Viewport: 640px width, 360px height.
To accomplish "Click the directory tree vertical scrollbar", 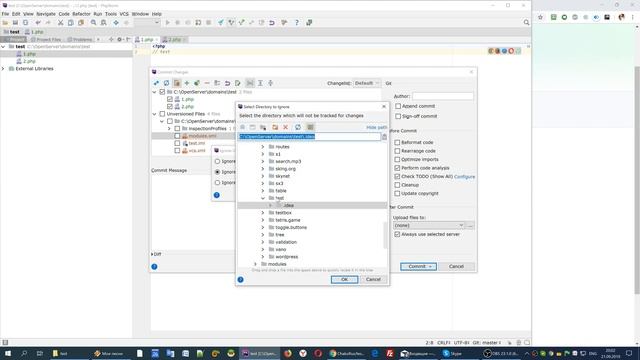I will [385, 235].
